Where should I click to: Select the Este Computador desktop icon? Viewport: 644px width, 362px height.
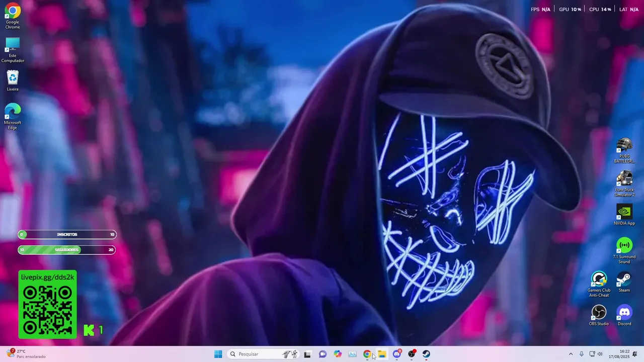[x=13, y=50]
